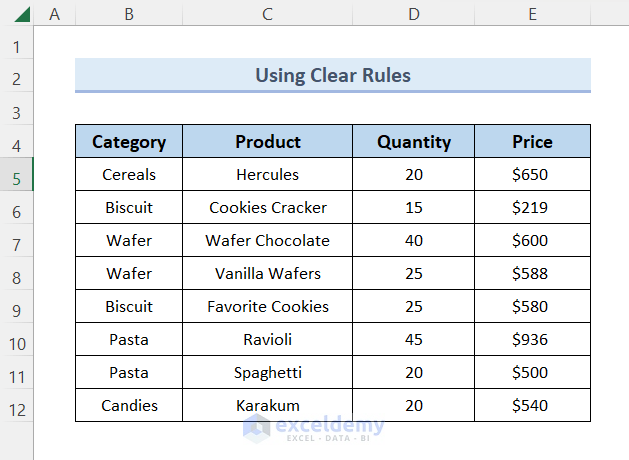Click the Product header cell
629x460 pixels.
tap(267, 142)
